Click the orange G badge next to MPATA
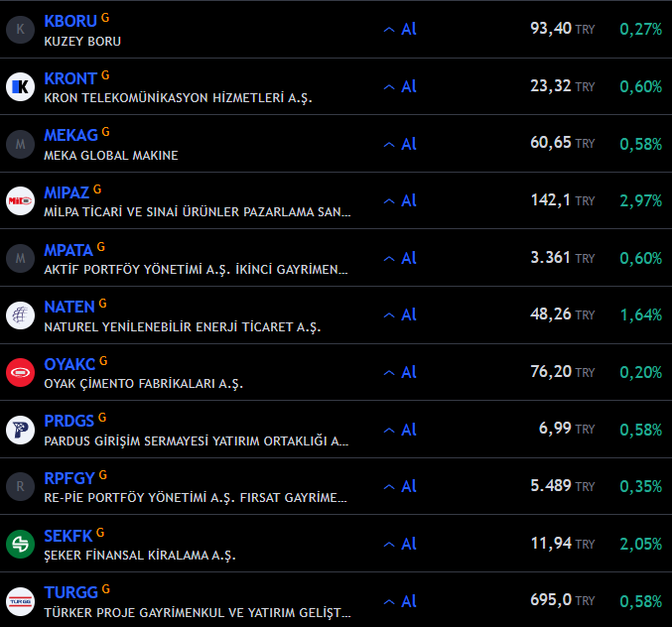Screen dimensions: 672x627 pos(100,247)
